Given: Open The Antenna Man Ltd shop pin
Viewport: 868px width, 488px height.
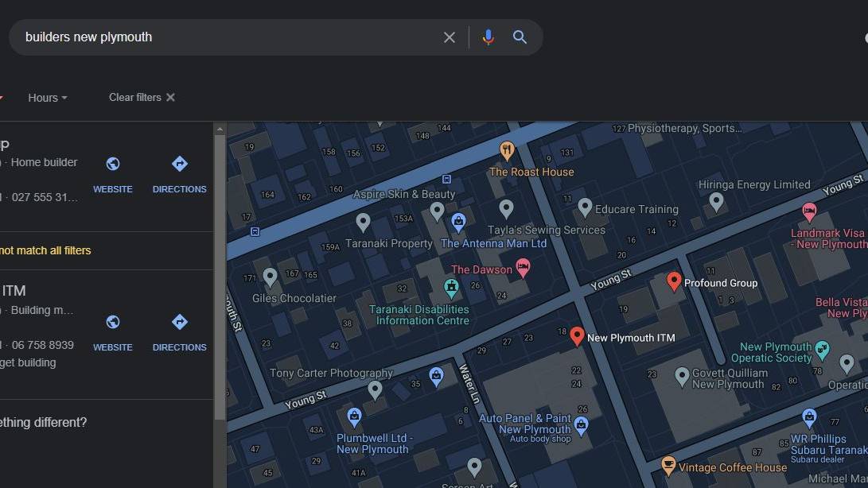Looking at the screenshot, I should pyautogui.click(x=458, y=222).
